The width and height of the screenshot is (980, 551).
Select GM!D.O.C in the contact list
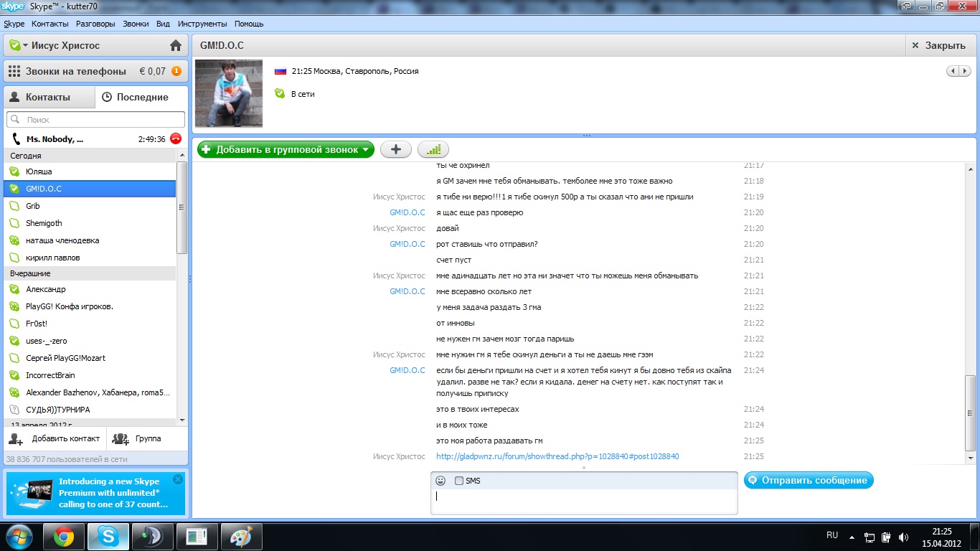coord(90,189)
